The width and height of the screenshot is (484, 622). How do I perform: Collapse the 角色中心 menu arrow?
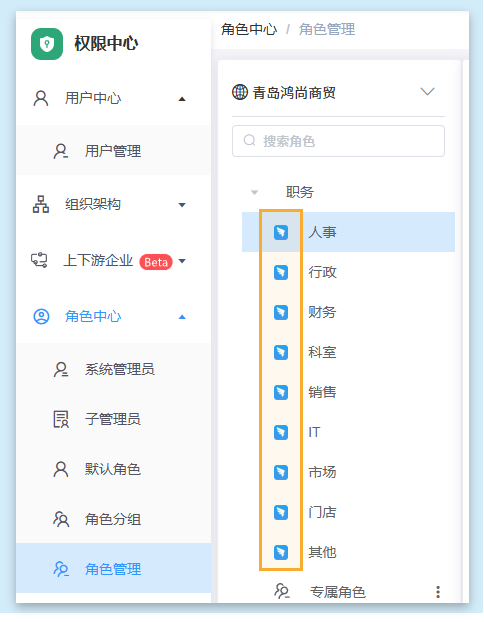(182, 317)
